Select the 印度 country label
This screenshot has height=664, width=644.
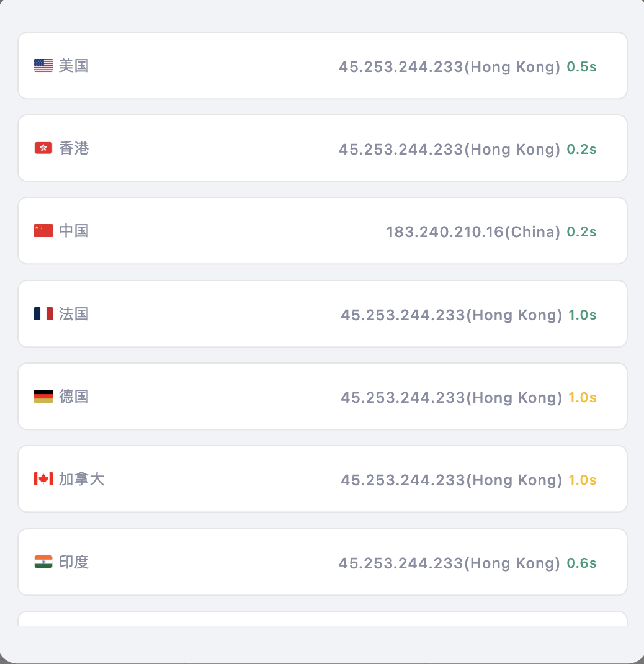[x=74, y=562]
